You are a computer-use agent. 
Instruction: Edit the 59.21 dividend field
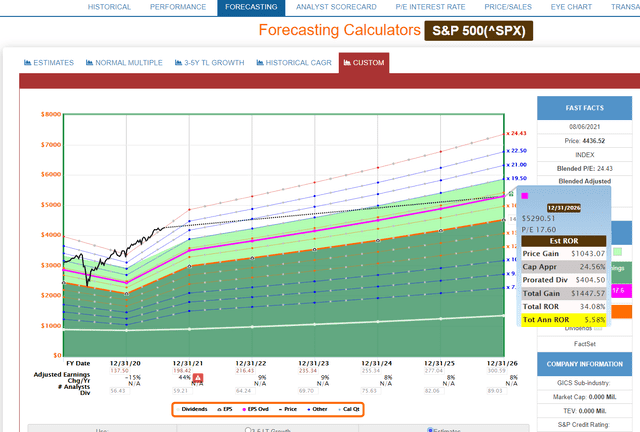click(182, 391)
